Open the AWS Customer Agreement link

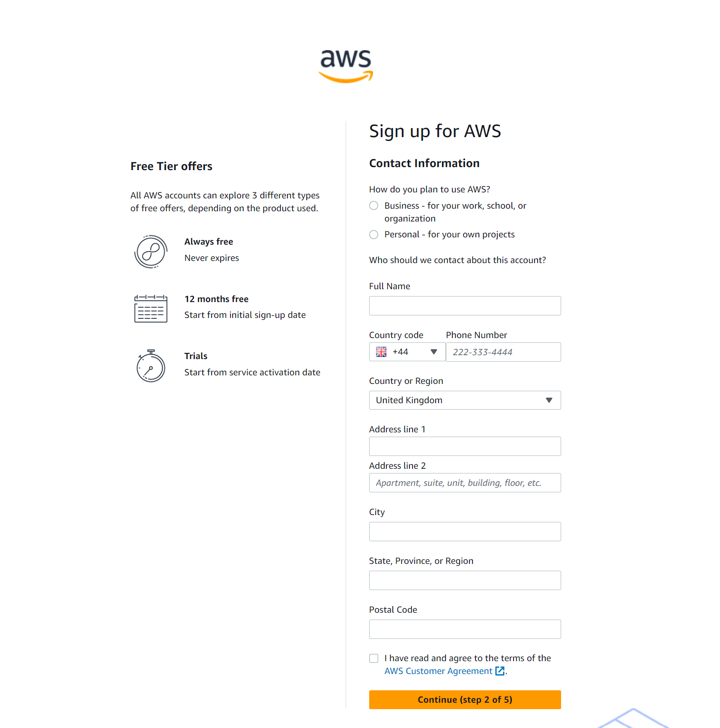point(438,671)
